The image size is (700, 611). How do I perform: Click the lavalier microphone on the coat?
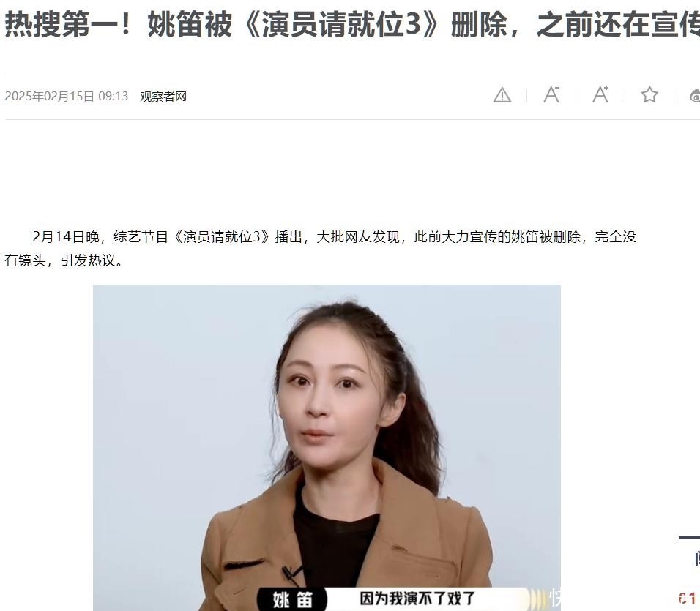pyautogui.click(x=290, y=574)
